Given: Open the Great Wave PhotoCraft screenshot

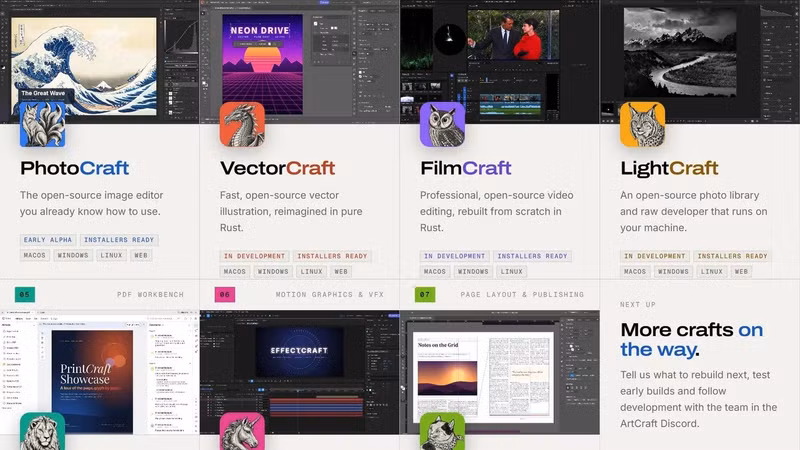Looking at the screenshot, I should point(99,61).
